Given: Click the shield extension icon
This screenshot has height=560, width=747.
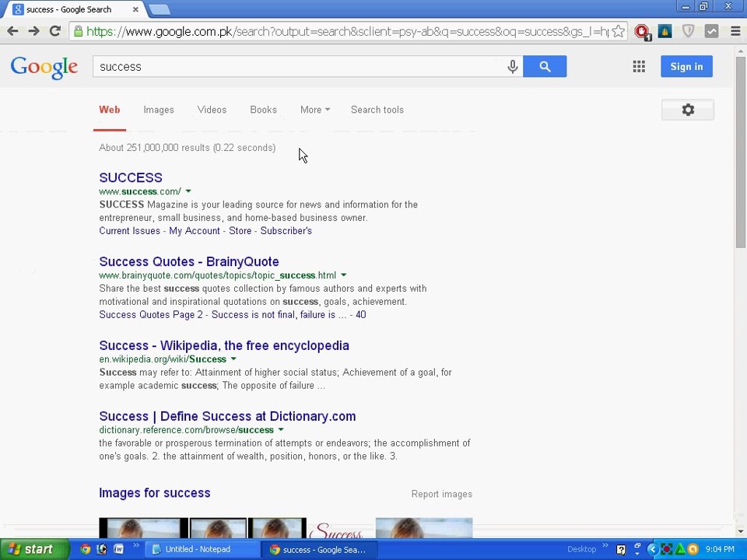Looking at the screenshot, I should click(x=688, y=31).
